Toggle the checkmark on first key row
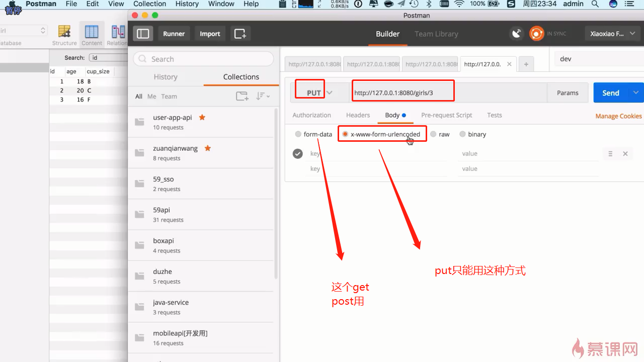Image resolution: width=644 pixels, height=362 pixels. (298, 153)
